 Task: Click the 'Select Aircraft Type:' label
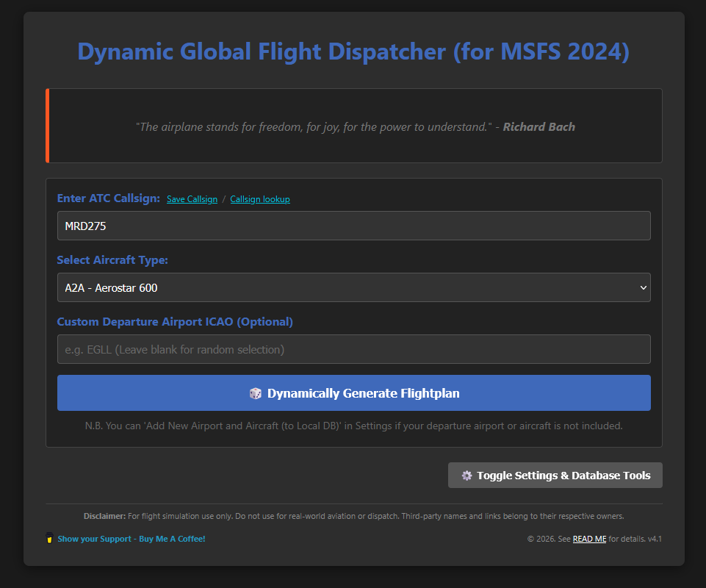pos(112,260)
